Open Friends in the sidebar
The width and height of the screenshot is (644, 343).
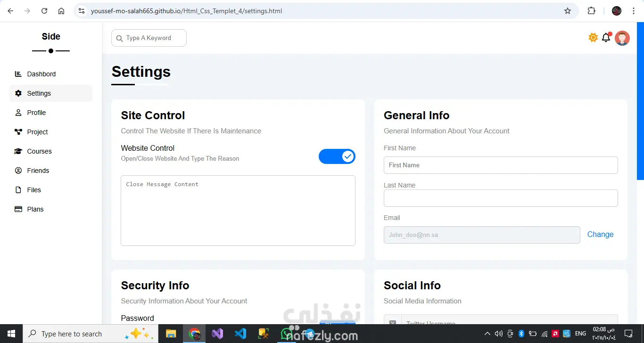pyautogui.click(x=51, y=171)
